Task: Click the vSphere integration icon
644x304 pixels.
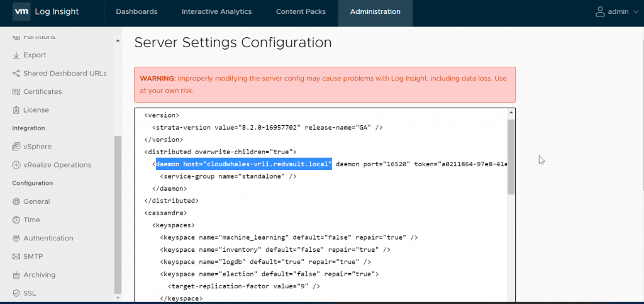Action: click(16, 147)
